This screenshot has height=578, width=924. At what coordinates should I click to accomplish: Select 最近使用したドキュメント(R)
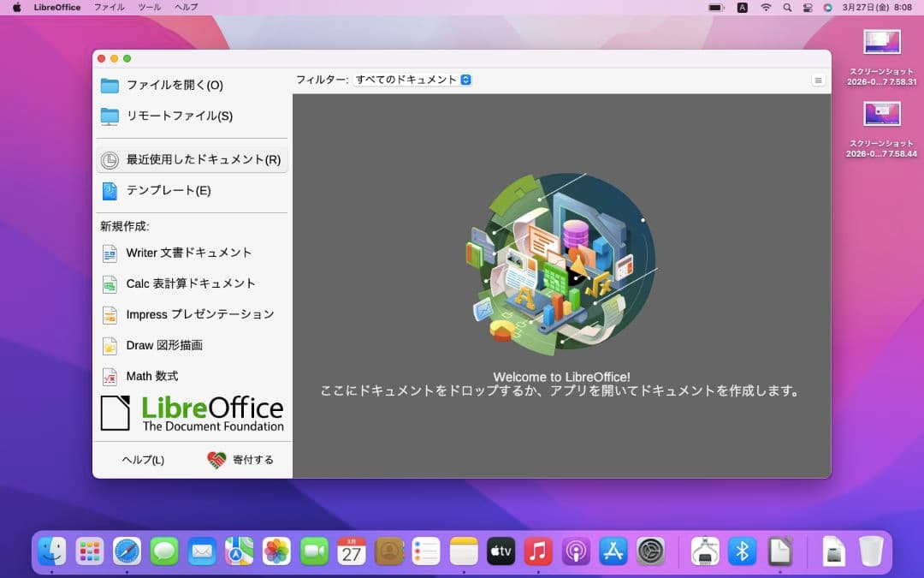pyautogui.click(x=192, y=160)
